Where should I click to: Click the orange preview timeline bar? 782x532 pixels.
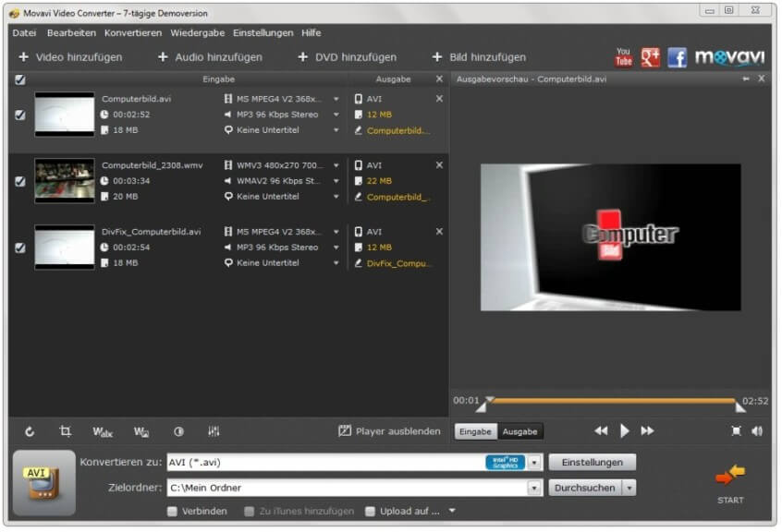(613, 400)
